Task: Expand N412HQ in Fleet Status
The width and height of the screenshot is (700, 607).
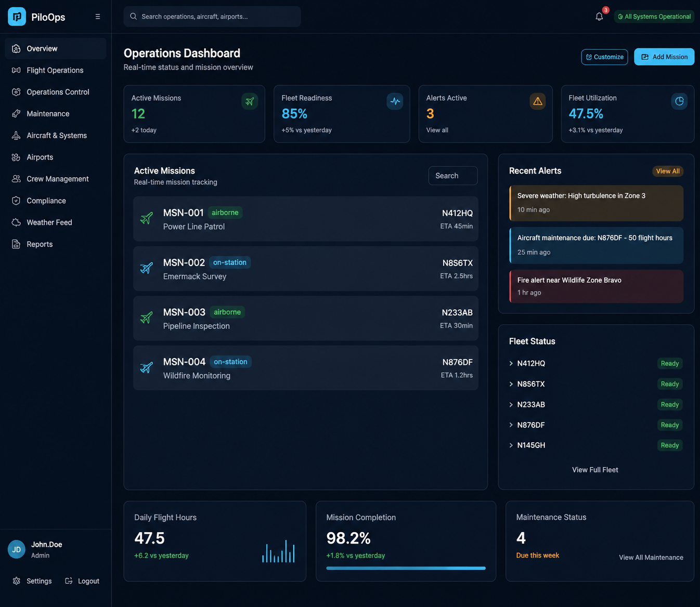Action: pyautogui.click(x=511, y=363)
